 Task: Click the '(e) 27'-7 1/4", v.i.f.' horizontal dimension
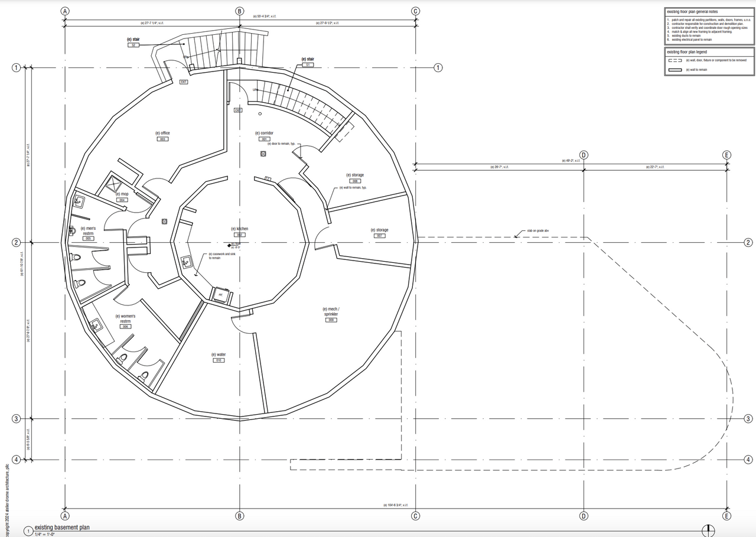coord(152,23)
